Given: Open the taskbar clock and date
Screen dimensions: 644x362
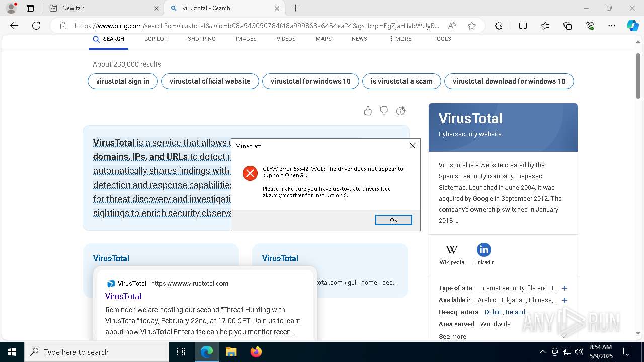Looking at the screenshot, I should coord(600,352).
